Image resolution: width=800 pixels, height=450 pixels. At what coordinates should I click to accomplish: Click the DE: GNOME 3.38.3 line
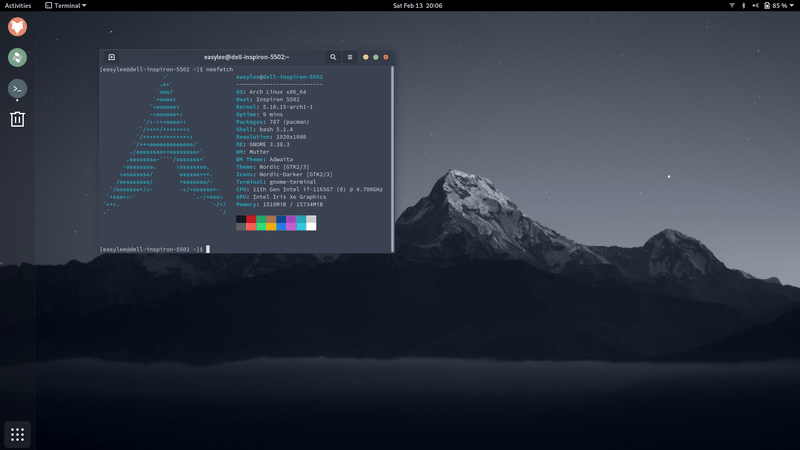262,144
